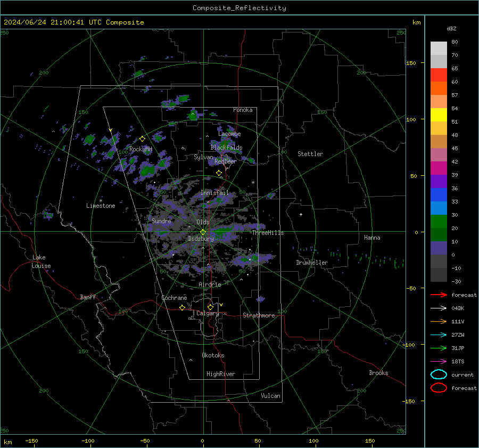Pick the 54 dBZ yellow swatch
479x448 pixels.
pos(439,115)
